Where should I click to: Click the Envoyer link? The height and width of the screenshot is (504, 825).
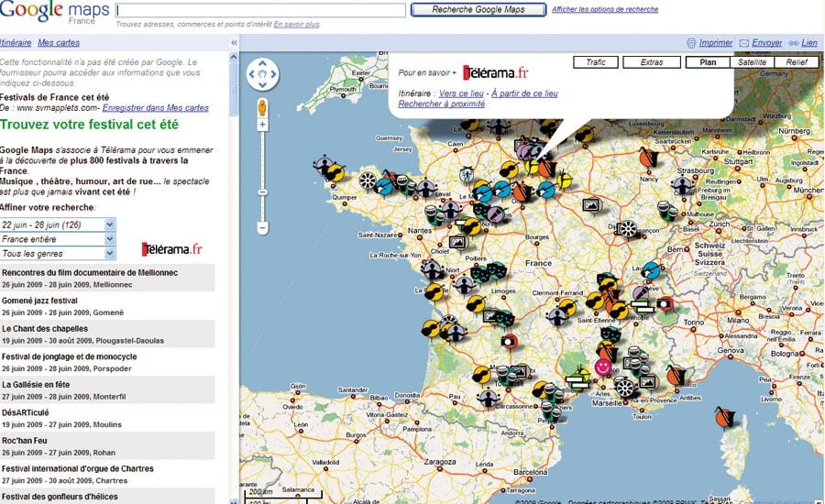pos(766,43)
